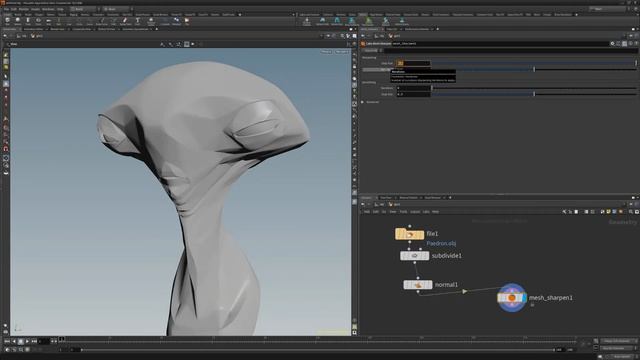Switch to the Material Palette tab
640x360 pixels.
tap(409, 198)
